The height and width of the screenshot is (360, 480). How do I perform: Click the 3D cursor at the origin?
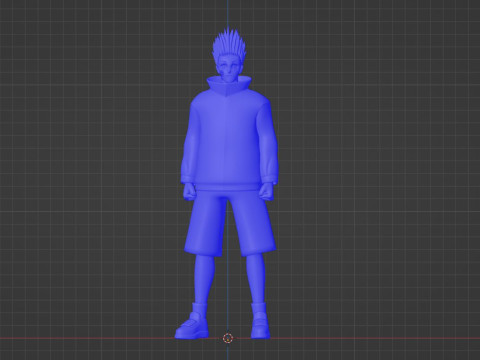(x=228, y=338)
